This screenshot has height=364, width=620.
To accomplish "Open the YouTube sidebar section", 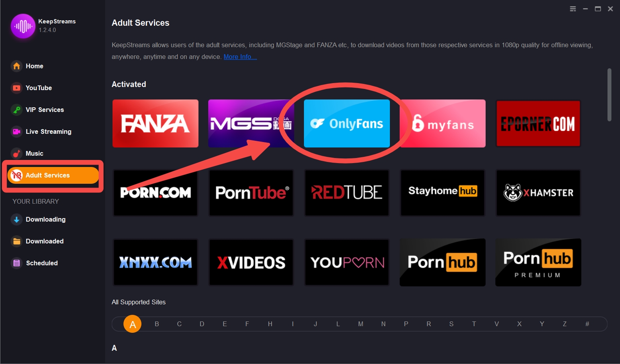I will pos(32,88).
